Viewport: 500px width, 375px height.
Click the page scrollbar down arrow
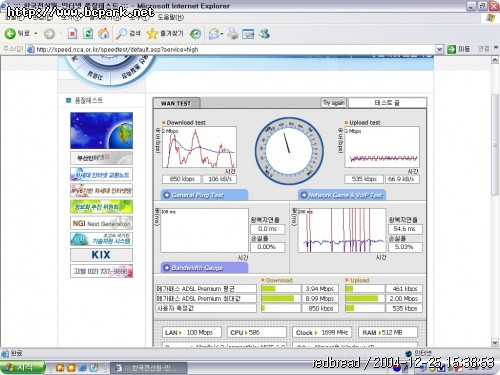click(495, 342)
